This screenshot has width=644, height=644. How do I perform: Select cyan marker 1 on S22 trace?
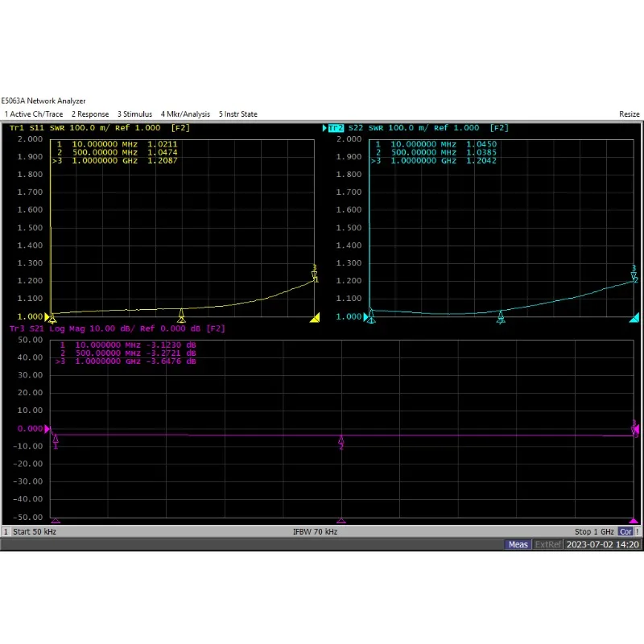371,316
